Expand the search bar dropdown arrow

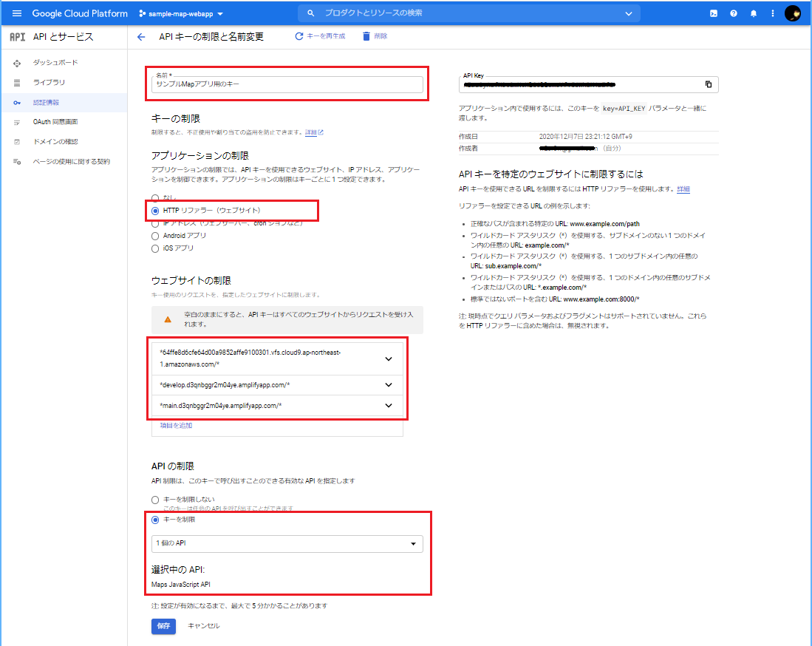628,13
